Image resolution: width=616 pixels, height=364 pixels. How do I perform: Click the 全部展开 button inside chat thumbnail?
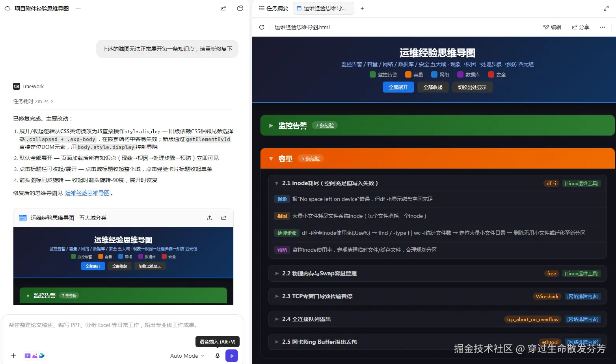pos(93,266)
